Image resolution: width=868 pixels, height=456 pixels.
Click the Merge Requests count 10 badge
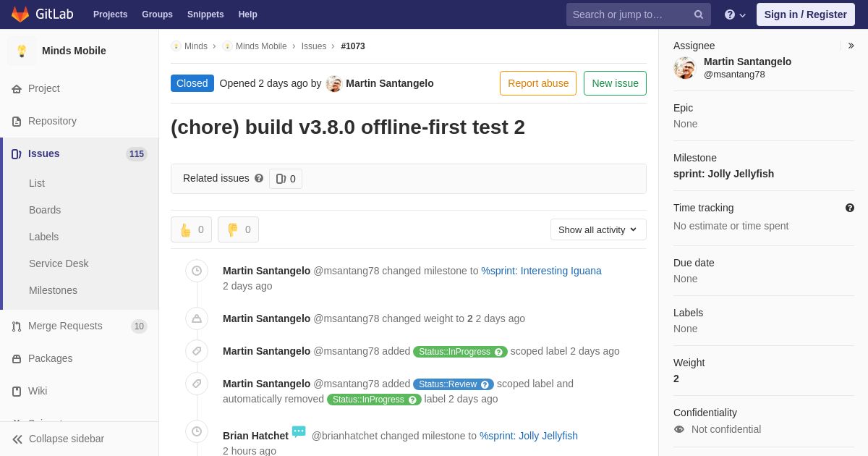click(x=139, y=326)
